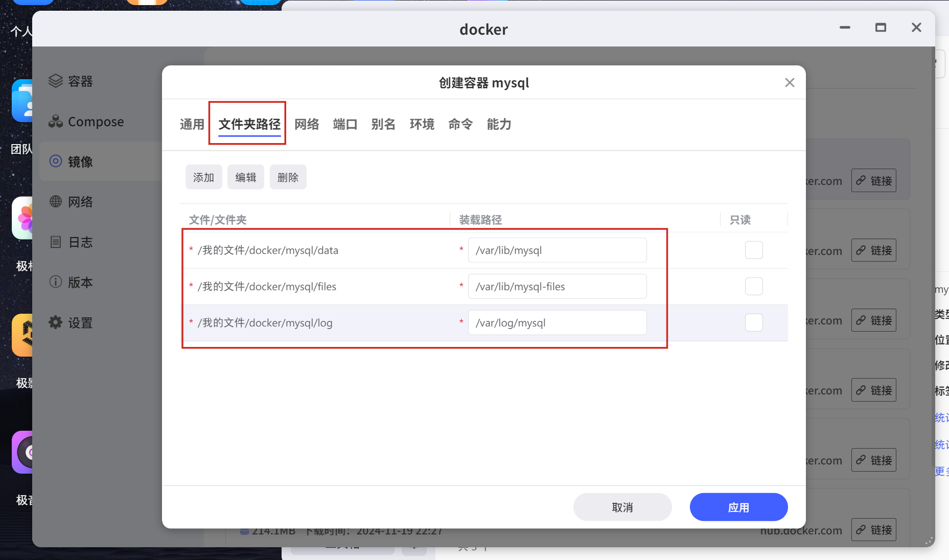Maximize the docker window
Image resolution: width=949 pixels, height=560 pixels.
(881, 28)
